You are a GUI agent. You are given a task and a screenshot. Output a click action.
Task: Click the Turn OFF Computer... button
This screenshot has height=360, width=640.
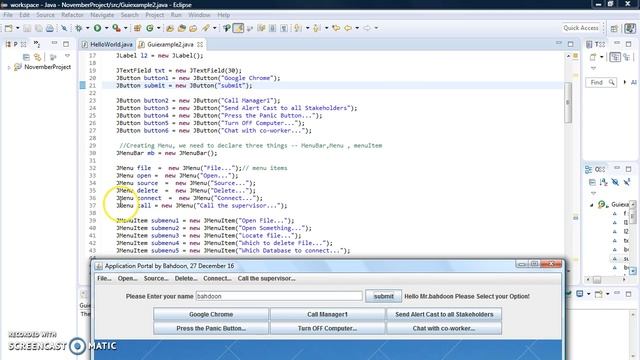[327, 328]
